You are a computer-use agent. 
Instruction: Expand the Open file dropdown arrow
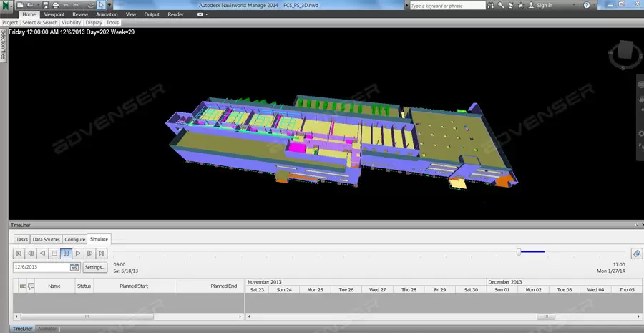(38, 5)
